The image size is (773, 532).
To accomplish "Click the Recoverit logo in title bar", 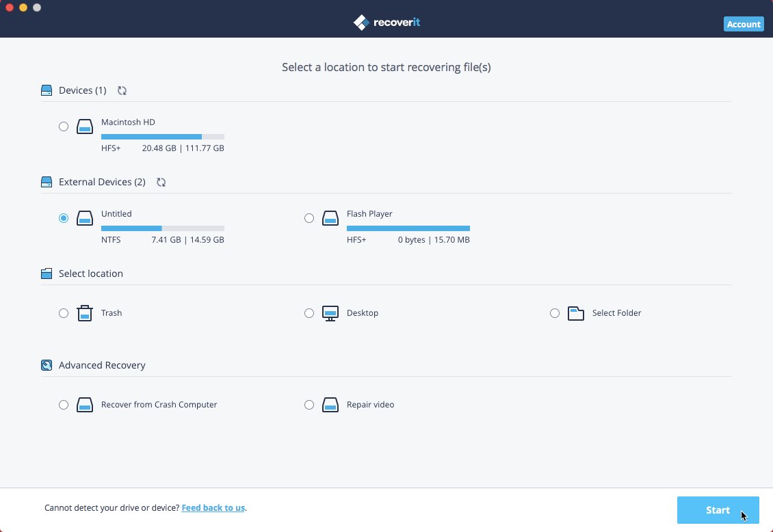I will point(386,23).
